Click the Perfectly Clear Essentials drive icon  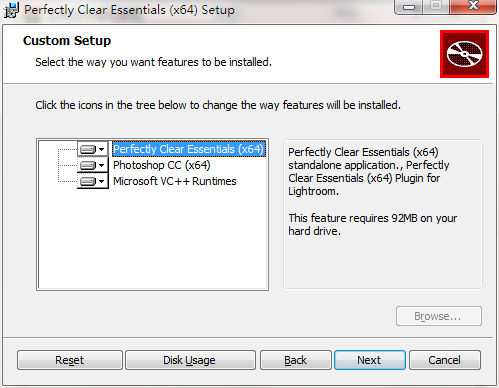pos(88,149)
